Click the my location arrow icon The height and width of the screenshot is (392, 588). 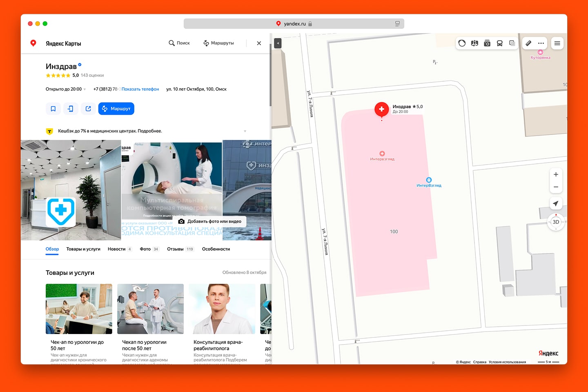(x=555, y=203)
